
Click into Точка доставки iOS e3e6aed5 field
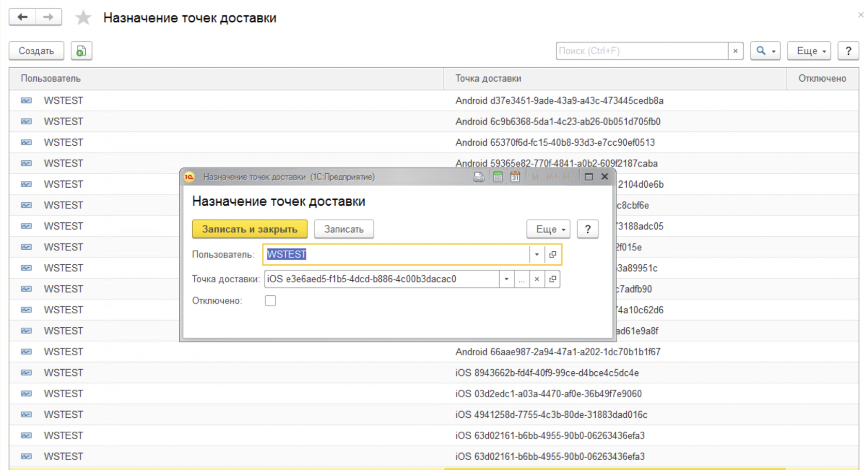[x=382, y=279]
